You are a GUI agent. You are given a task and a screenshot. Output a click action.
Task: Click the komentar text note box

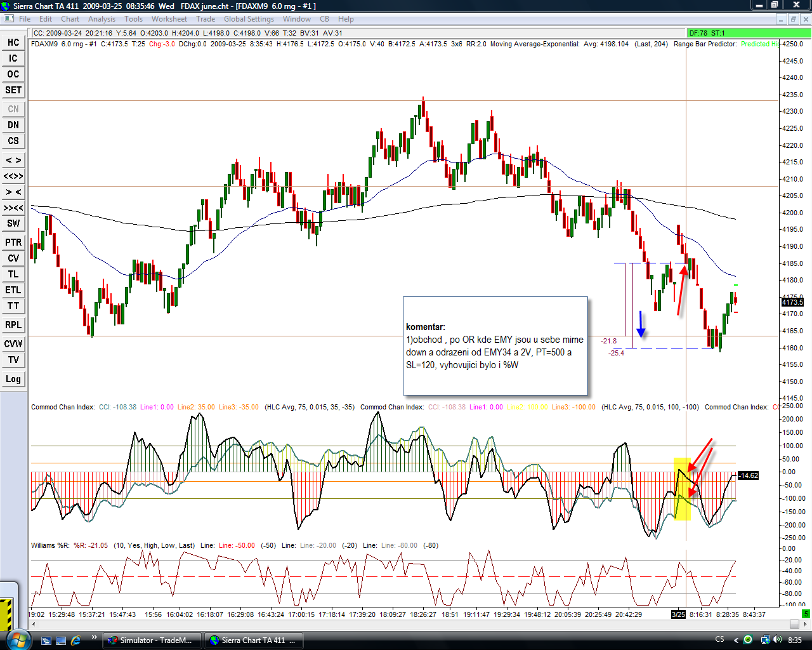pyautogui.click(x=495, y=346)
